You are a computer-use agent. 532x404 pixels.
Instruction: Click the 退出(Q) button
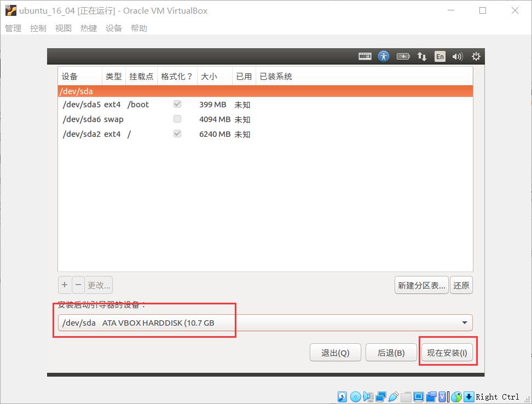click(x=335, y=353)
